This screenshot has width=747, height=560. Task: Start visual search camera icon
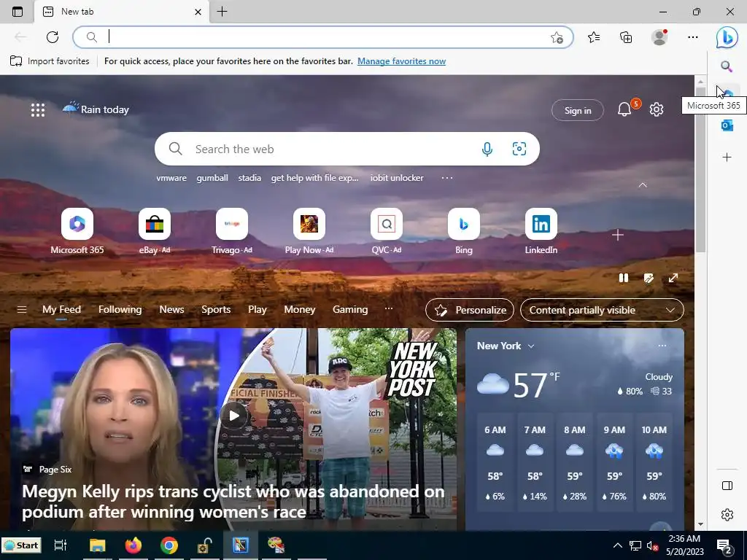(519, 149)
